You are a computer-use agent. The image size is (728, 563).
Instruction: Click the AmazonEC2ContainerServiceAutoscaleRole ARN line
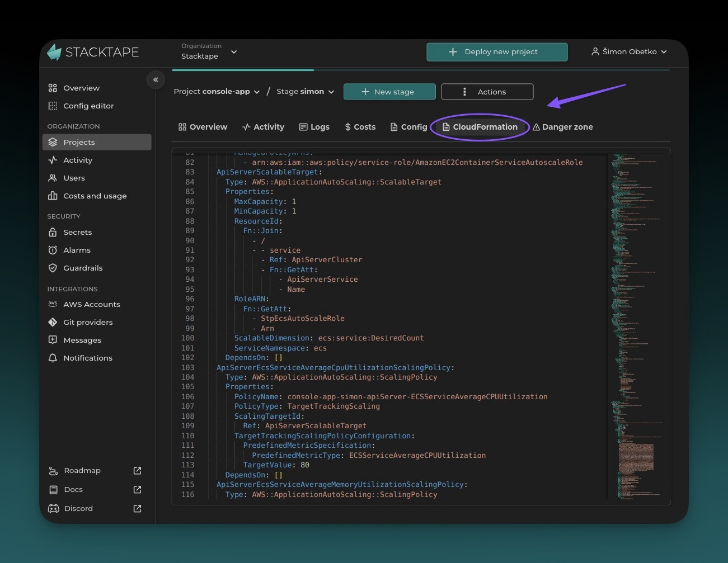pyautogui.click(x=413, y=162)
